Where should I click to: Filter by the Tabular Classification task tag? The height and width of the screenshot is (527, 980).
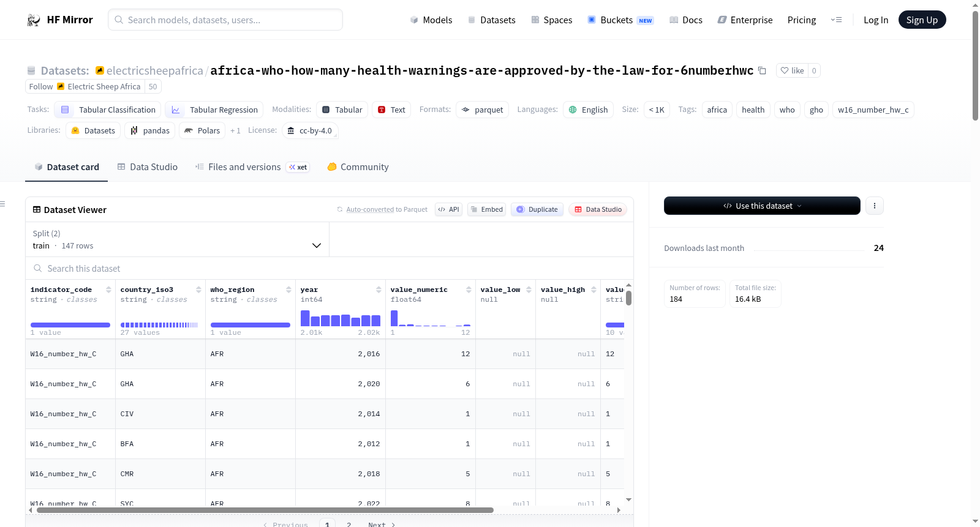click(x=108, y=110)
